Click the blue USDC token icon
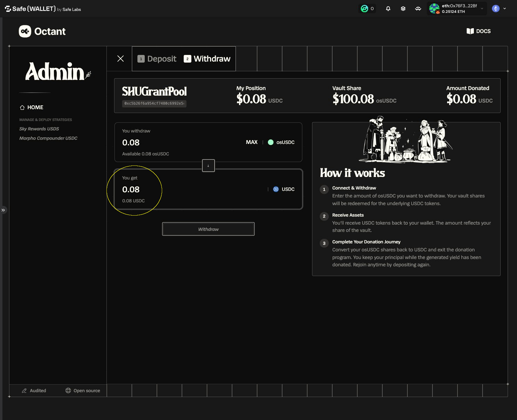This screenshot has width=517, height=420. pyautogui.click(x=276, y=189)
